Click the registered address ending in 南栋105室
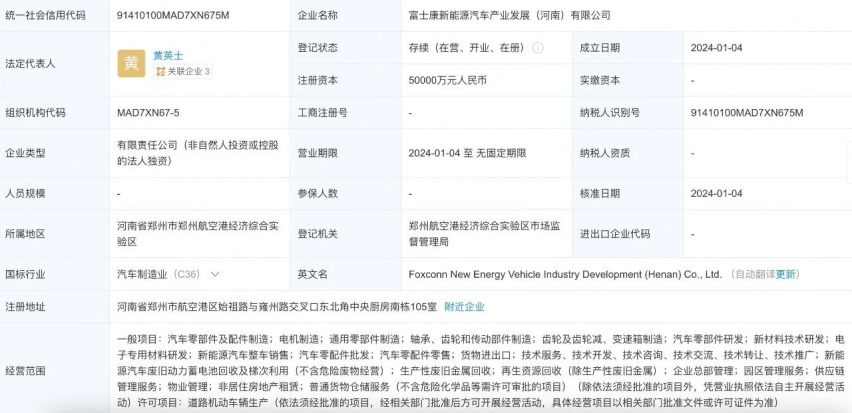The width and height of the screenshot is (852, 413). pyautogui.click(x=277, y=306)
